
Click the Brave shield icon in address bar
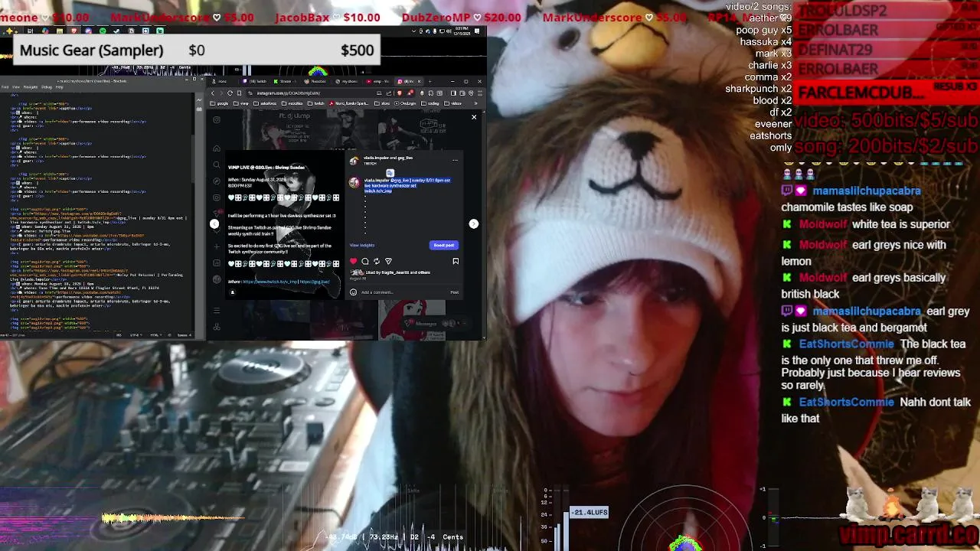click(x=400, y=93)
